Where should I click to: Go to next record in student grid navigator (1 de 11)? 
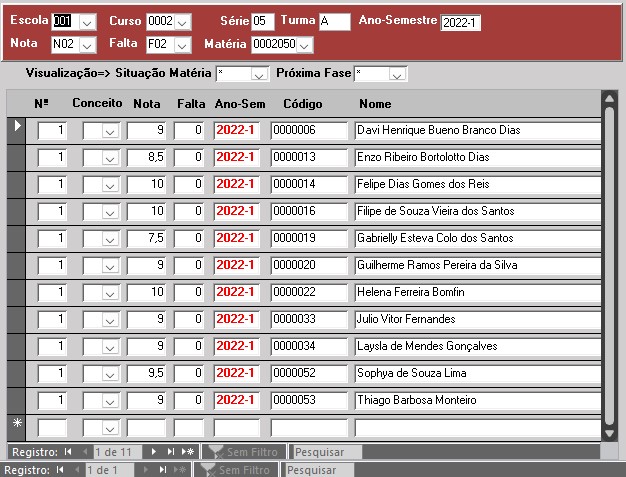(x=153, y=452)
